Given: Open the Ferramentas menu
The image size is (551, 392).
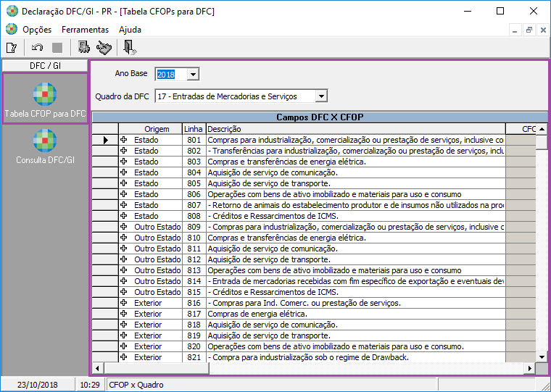Looking at the screenshot, I should tap(85, 30).
